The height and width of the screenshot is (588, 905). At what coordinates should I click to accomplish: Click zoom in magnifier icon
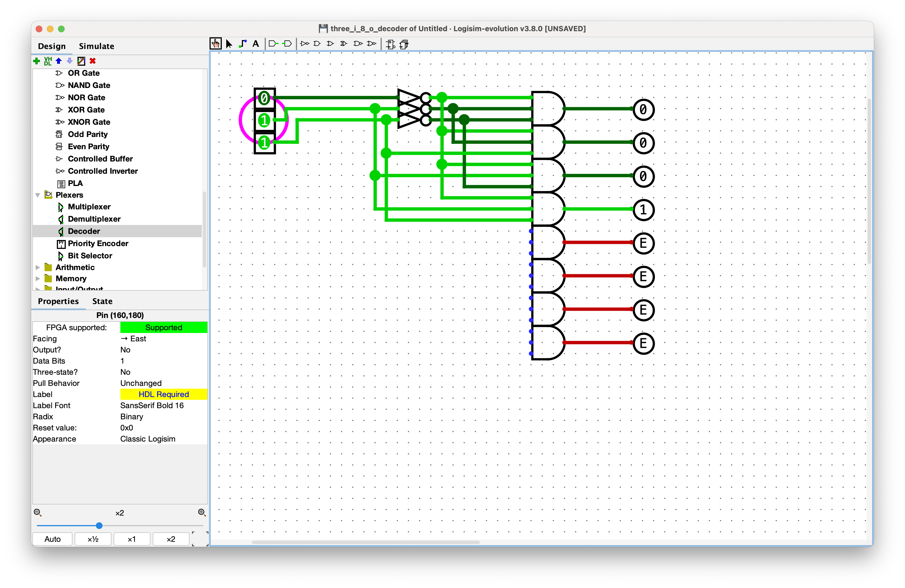click(202, 512)
